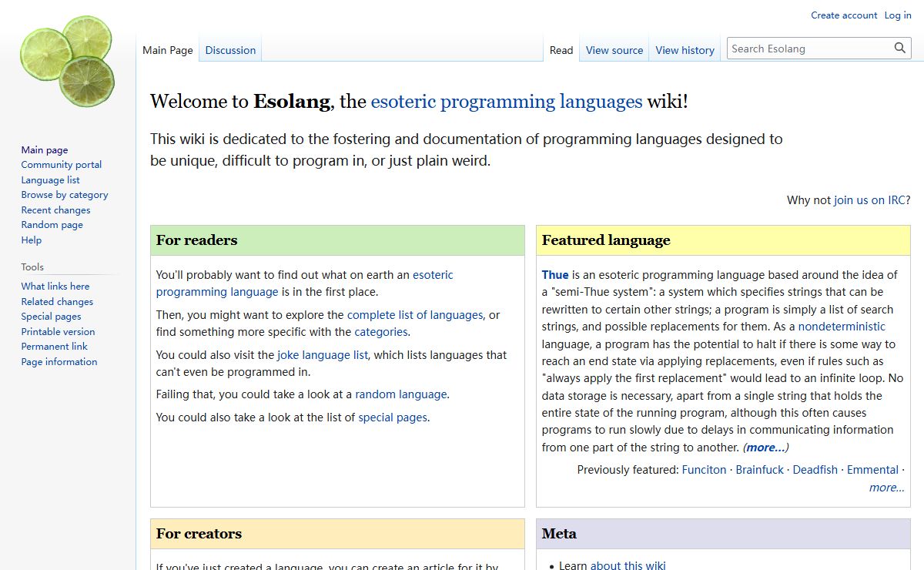Click (more...) after Thue description
The width and height of the screenshot is (924, 570).
765,448
